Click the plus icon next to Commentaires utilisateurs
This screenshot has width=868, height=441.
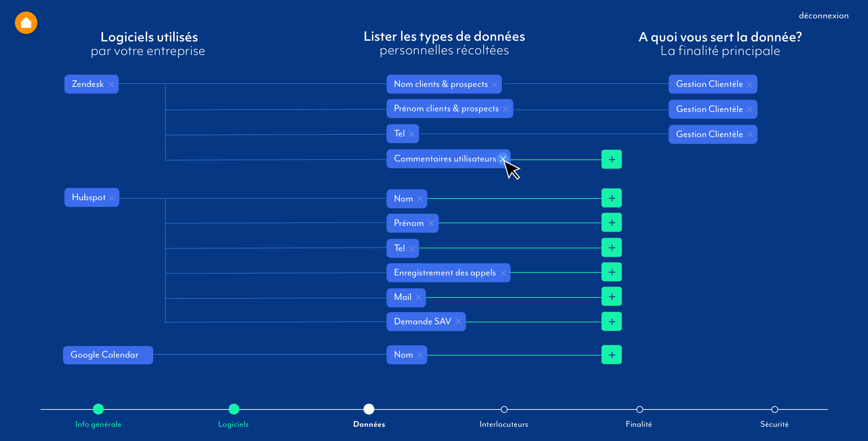pyautogui.click(x=612, y=159)
